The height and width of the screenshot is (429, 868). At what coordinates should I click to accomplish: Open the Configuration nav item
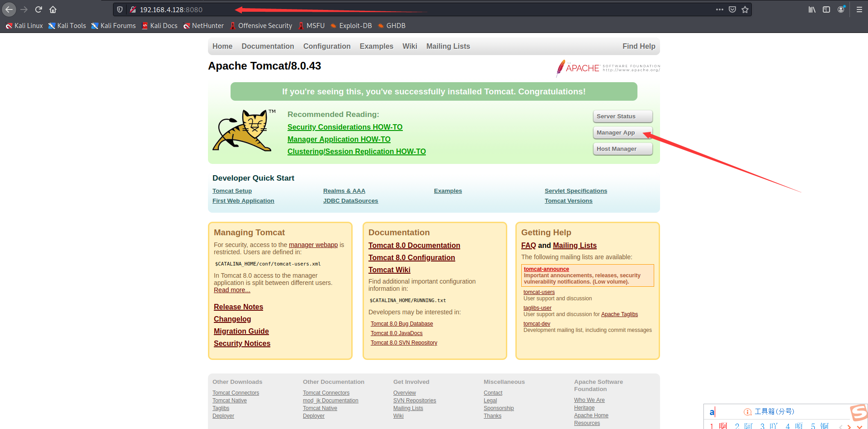[327, 46]
